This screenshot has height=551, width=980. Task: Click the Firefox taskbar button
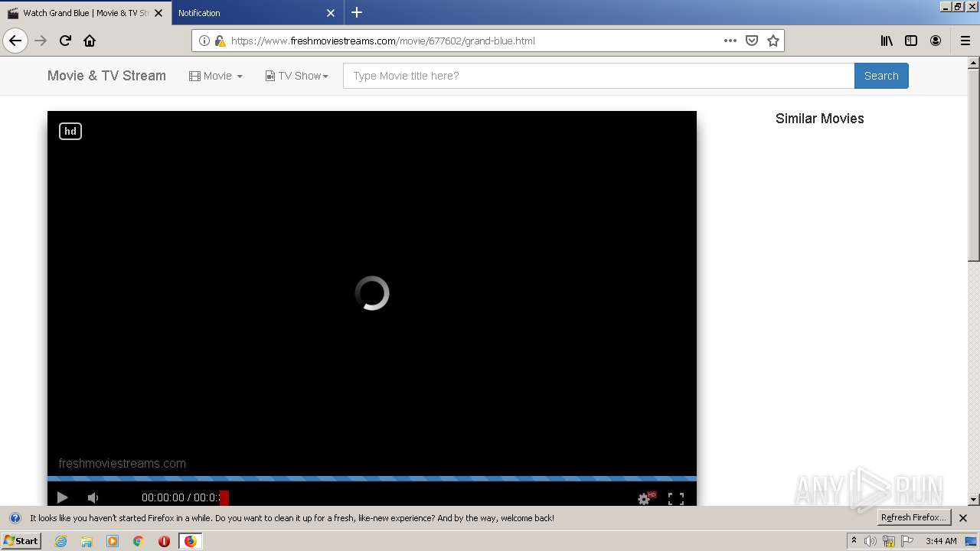click(191, 541)
